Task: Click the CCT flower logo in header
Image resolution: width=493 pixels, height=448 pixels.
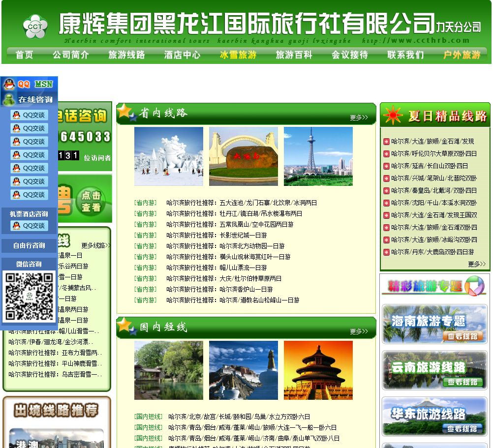Action: (35, 27)
